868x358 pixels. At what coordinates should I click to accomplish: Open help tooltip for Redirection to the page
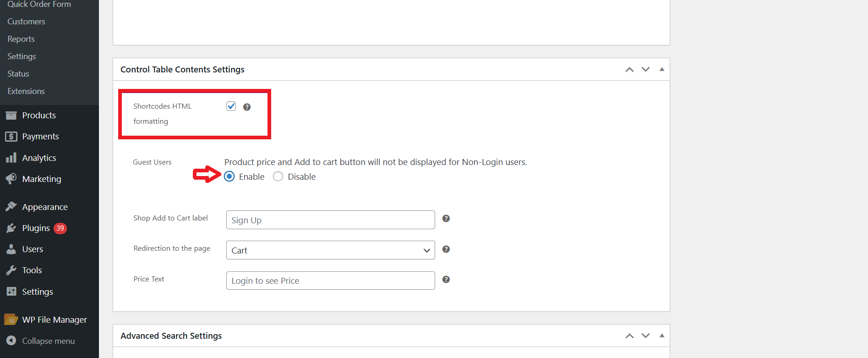point(446,249)
